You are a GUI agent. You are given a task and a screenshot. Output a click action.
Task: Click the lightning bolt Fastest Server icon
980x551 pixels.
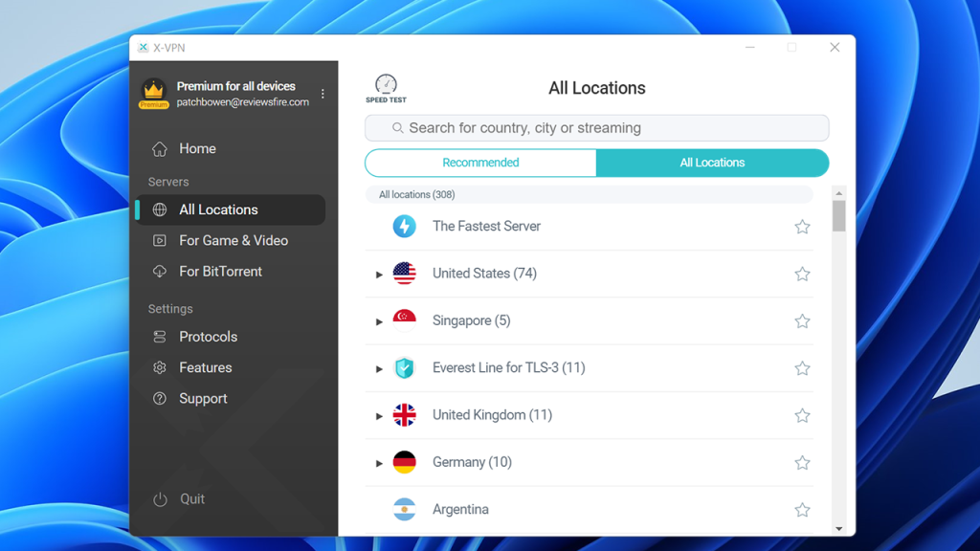[x=405, y=226]
